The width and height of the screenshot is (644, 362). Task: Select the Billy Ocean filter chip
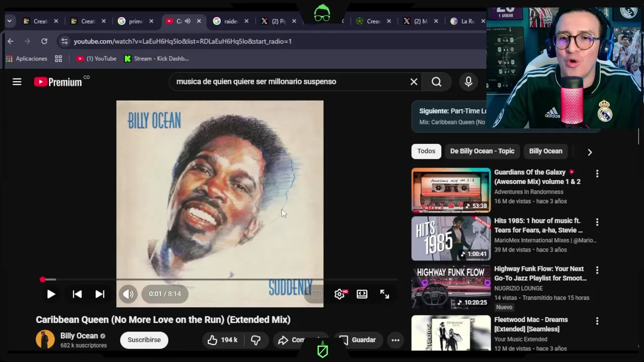coord(545,151)
